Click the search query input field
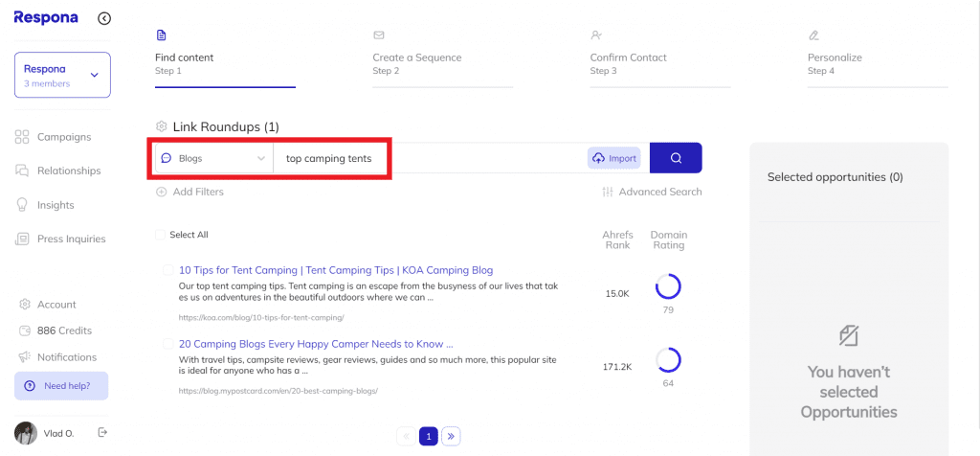This screenshot has width=980, height=456. click(430, 158)
